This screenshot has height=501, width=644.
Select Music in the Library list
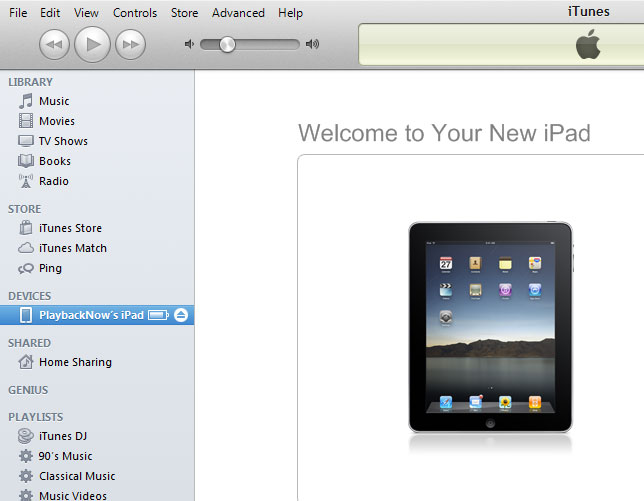pos(54,101)
